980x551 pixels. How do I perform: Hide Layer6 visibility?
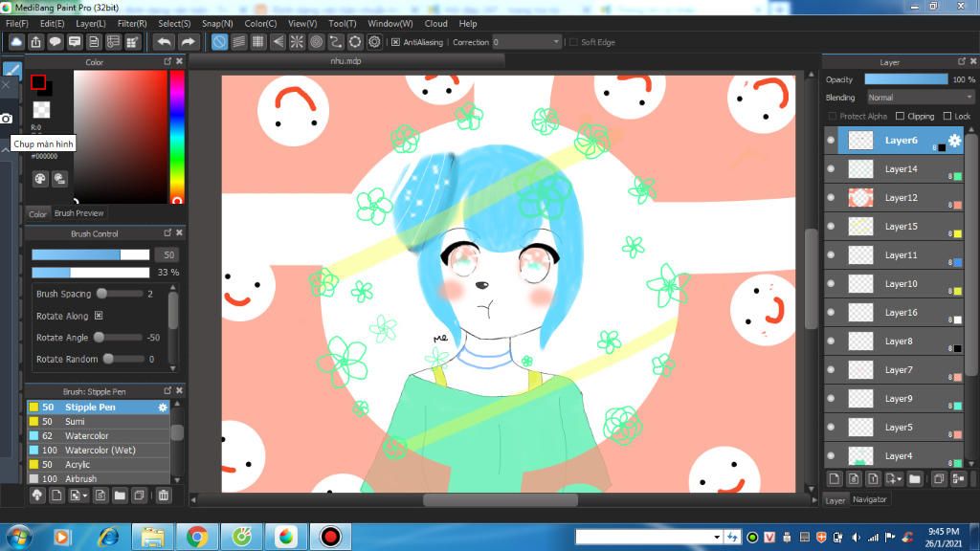click(x=831, y=141)
